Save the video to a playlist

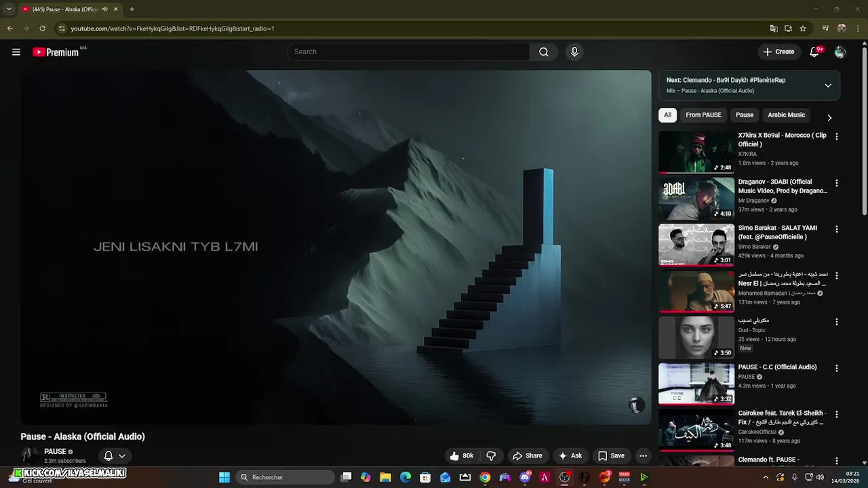click(610, 456)
